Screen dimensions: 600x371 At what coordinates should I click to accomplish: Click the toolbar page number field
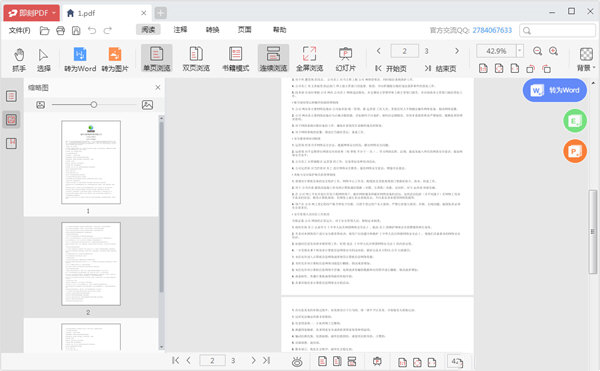(404, 51)
